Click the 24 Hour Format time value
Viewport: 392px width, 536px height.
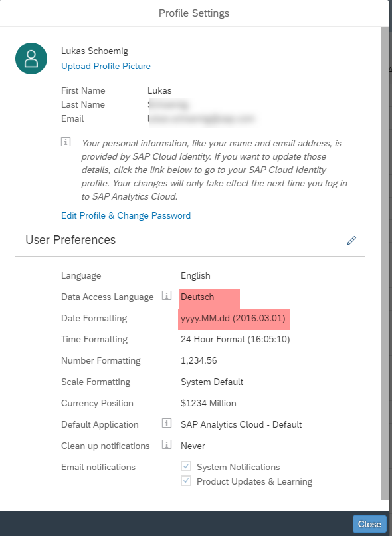point(235,339)
